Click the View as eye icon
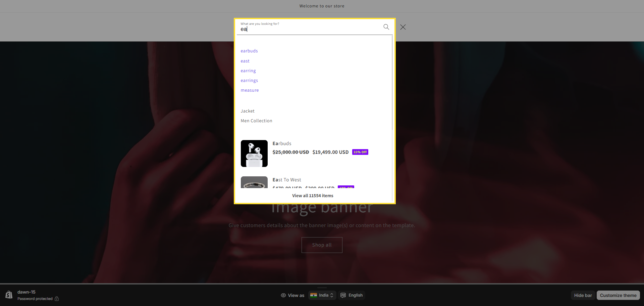This screenshot has height=306, width=644. (283, 295)
